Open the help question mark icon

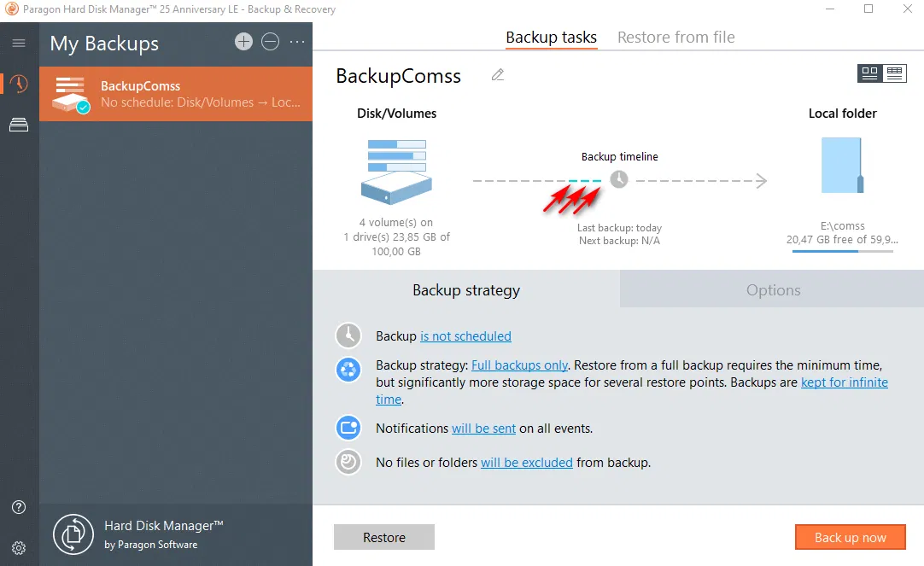(19, 507)
